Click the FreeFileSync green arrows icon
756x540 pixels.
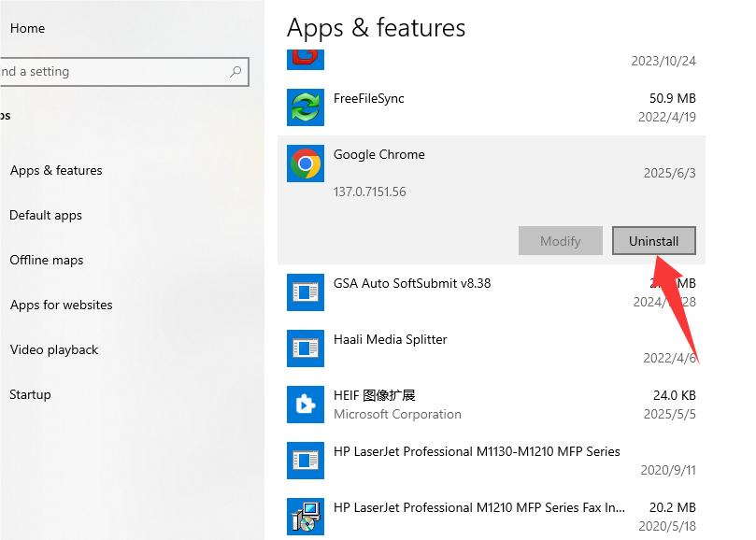click(306, 107)
